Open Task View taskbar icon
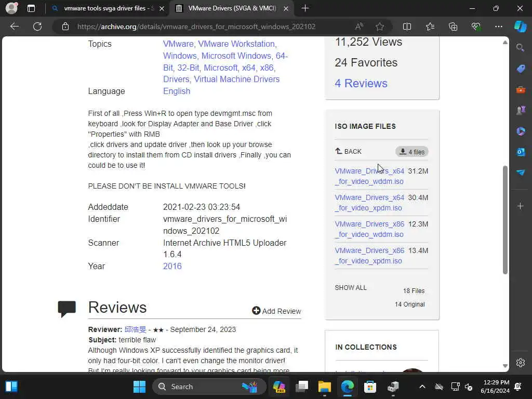The width and height of the screenshot is (532, 399). pos(302,387)
